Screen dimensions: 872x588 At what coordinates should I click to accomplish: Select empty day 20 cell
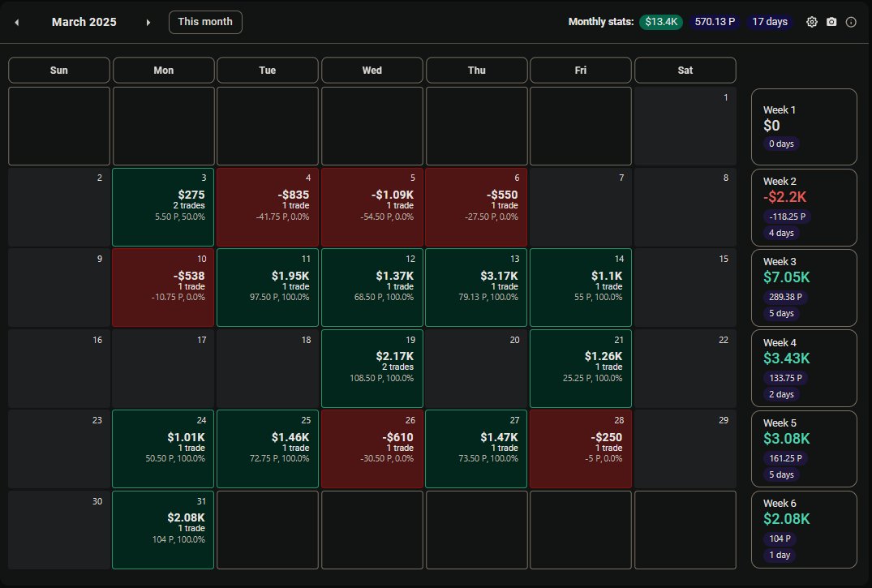[476, 368]
